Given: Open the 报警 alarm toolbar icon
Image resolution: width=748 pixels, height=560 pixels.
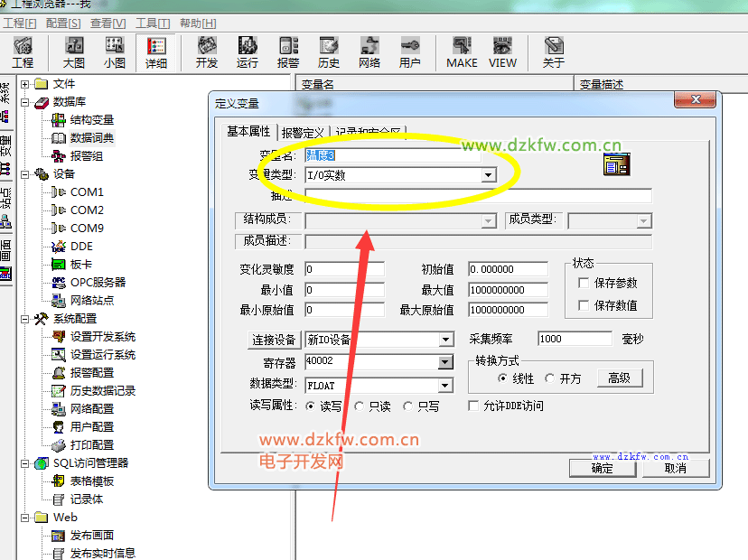Looking at the screenshot, I should click(x=288, y=52).
